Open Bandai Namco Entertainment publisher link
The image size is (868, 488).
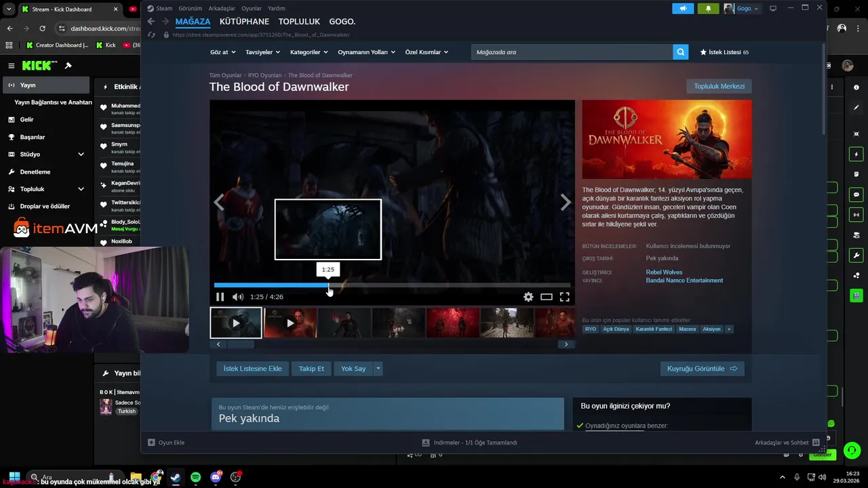[684, 281]
